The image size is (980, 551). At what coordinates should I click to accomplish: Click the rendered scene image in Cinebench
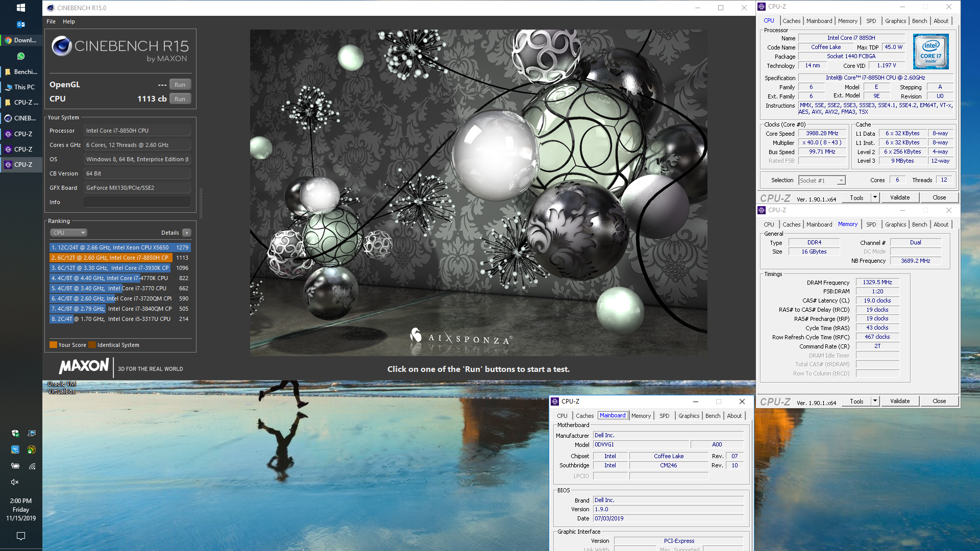(x=478, y=192)
